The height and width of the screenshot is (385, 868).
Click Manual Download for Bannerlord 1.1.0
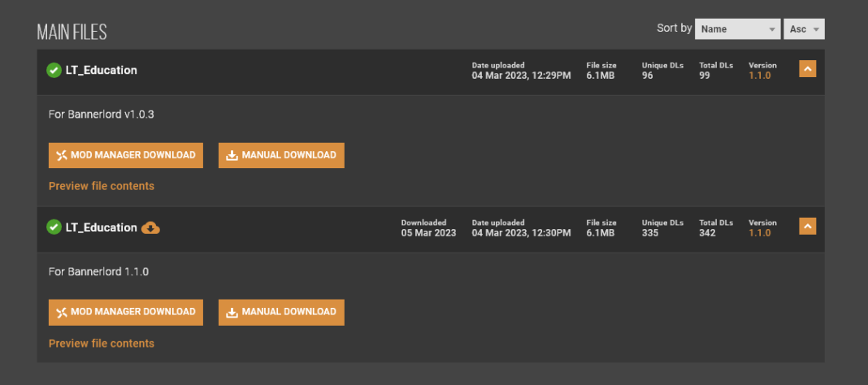(x=281, y=313)
